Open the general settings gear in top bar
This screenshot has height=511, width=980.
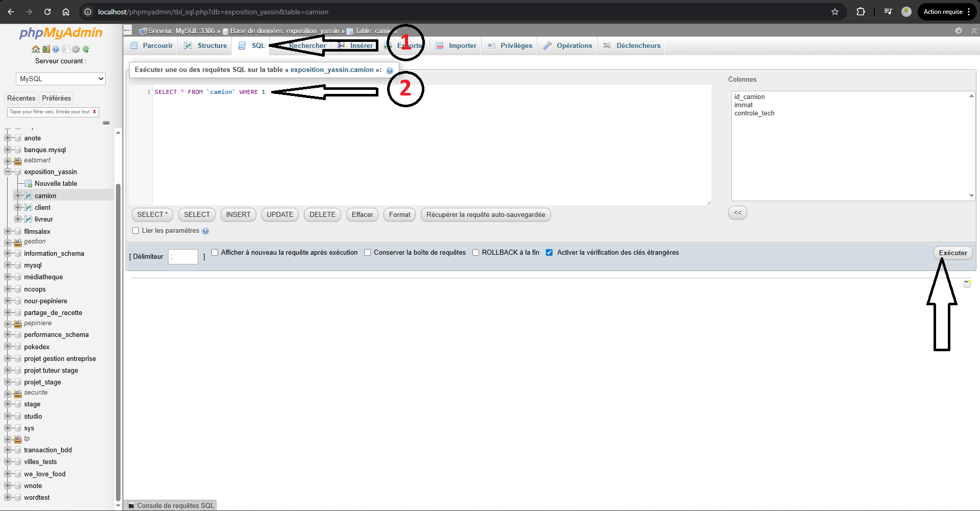958,31
